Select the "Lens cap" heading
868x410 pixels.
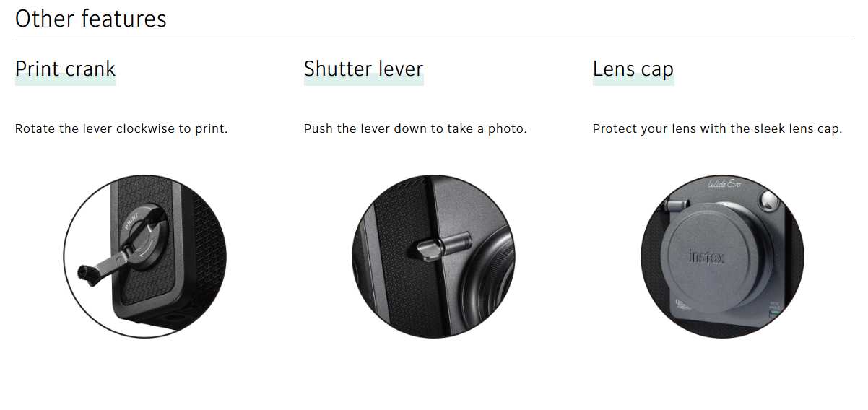pyautogui.click(x=633, y=69)
